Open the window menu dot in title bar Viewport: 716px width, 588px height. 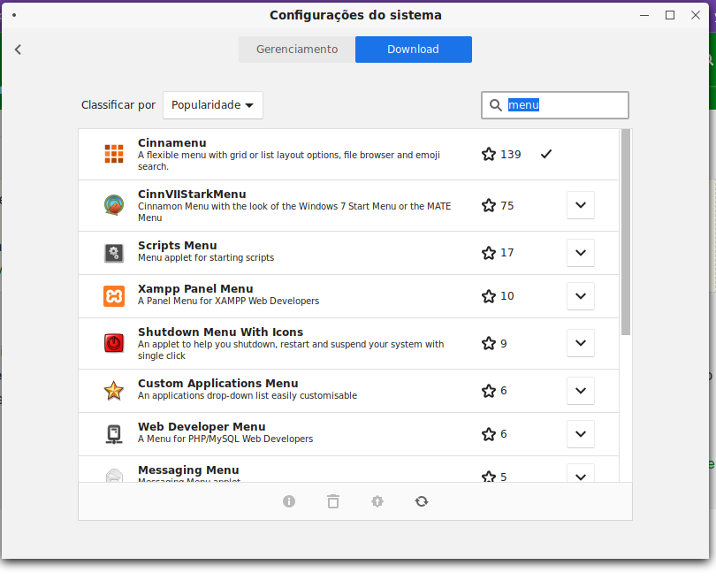(14, 15)
